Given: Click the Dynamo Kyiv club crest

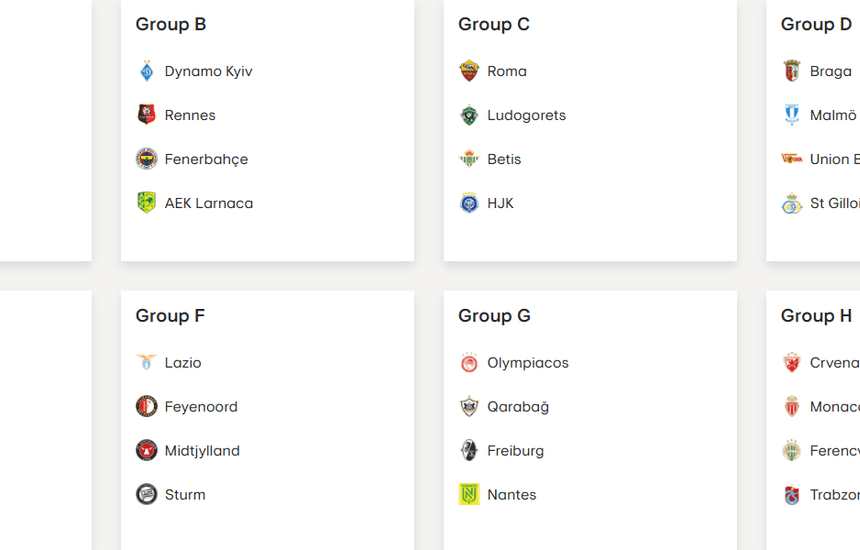Looking at the screenshot, I should (147, 71).
